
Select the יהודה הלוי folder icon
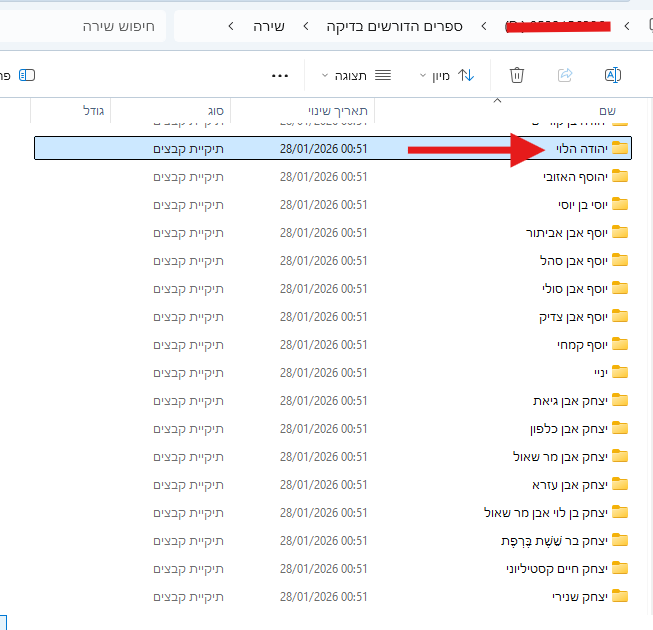tap(620, 148)
